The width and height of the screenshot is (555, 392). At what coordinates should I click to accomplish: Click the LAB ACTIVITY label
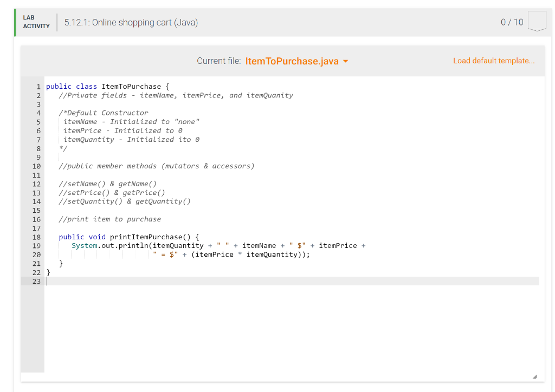pos(36,22)
